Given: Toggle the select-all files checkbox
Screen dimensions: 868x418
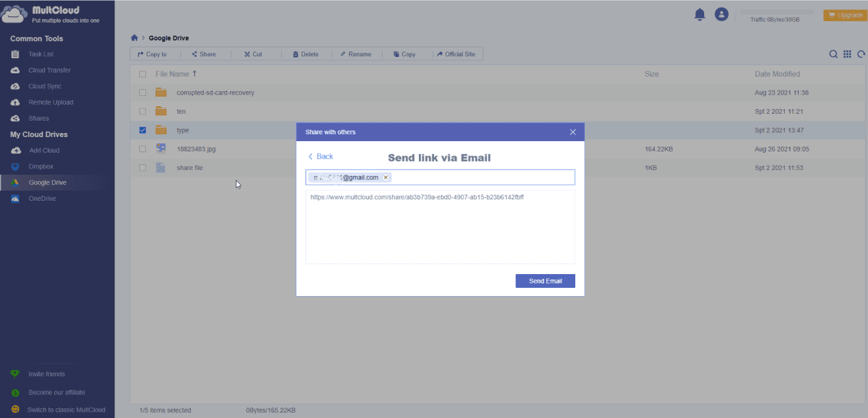Looking at the screenshot, I should pos(143,74).
